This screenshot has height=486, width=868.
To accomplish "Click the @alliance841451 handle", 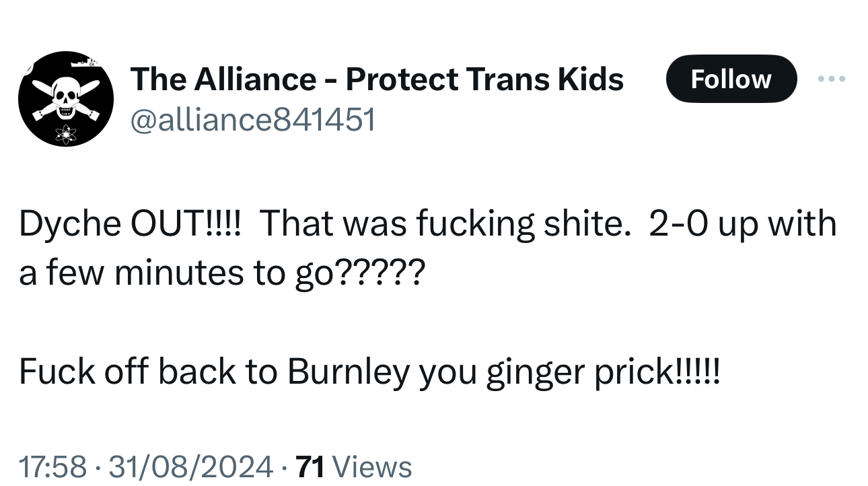I will pos(252,120).
